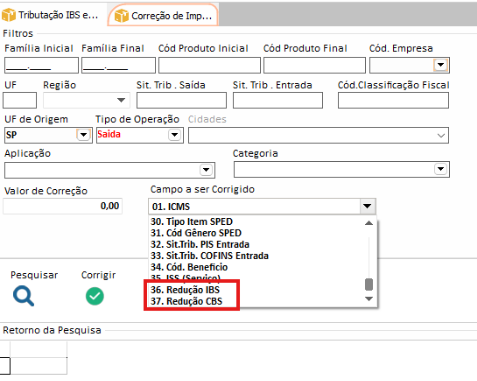Open the Cód. Empresa dropdown
Screen dimensions: 477x381
[x=441, y=65]
